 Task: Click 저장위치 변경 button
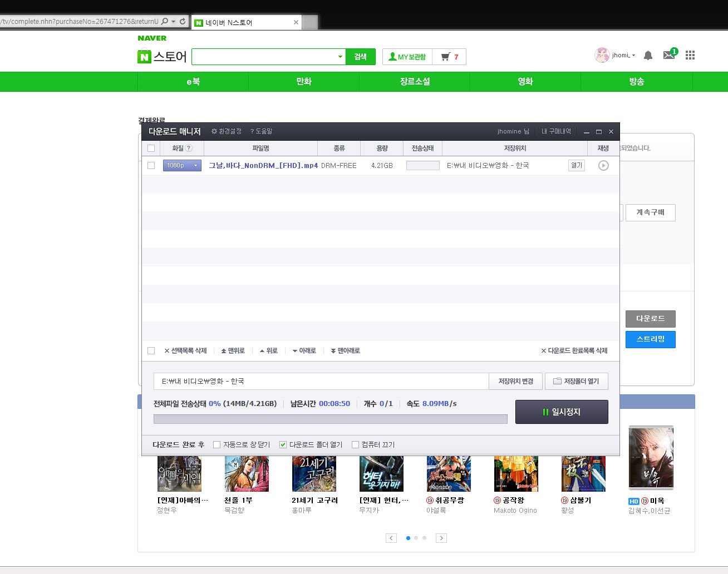point(516,381)
